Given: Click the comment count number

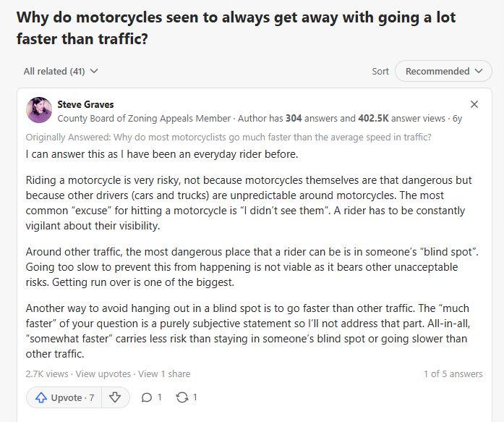Looking at the screenshot, I should click(159, 397).
